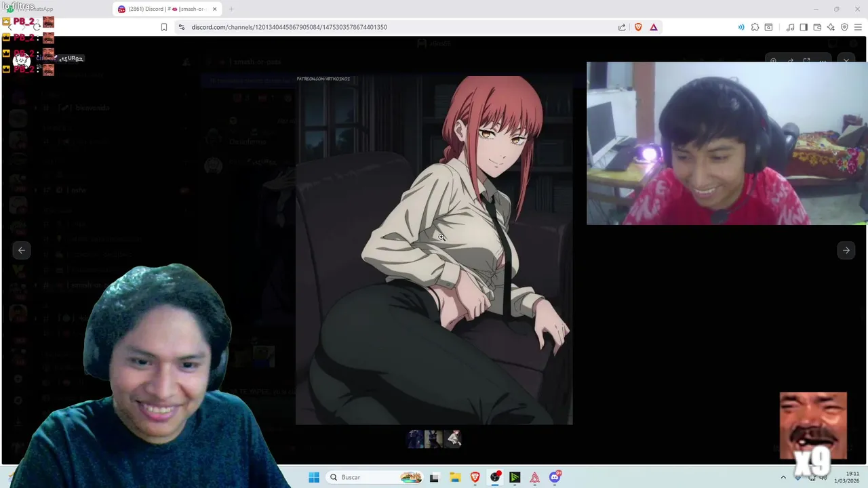Viewport: 868px width, 488px height.
Task: Open the browser hamburger main menu
Action: (x=858, y=27)
